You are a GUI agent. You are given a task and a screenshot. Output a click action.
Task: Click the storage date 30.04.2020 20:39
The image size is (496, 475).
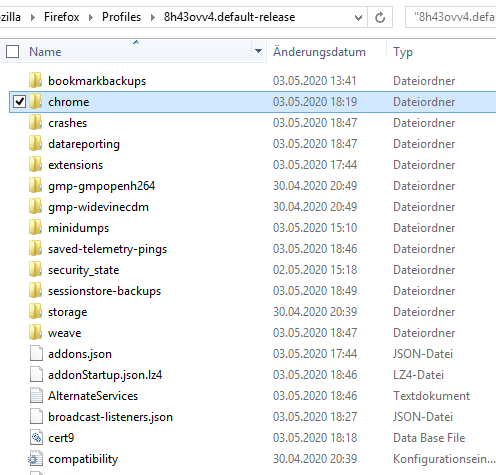(x=315, y=312)
